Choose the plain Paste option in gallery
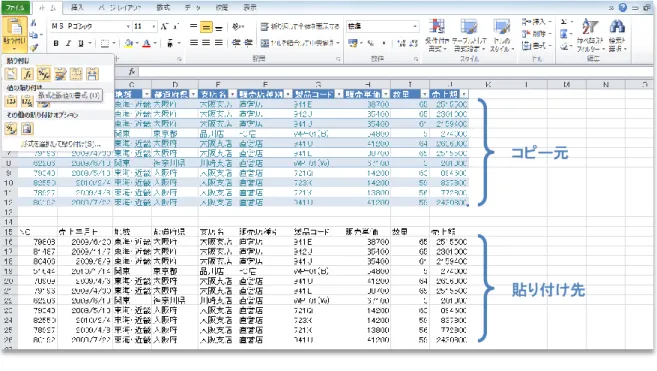This screenshot has width=657, height=371. click(x=11, y=74)
